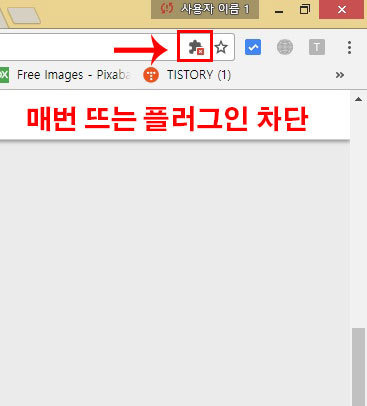Show hidden bookmarks via double chevron

340,75
